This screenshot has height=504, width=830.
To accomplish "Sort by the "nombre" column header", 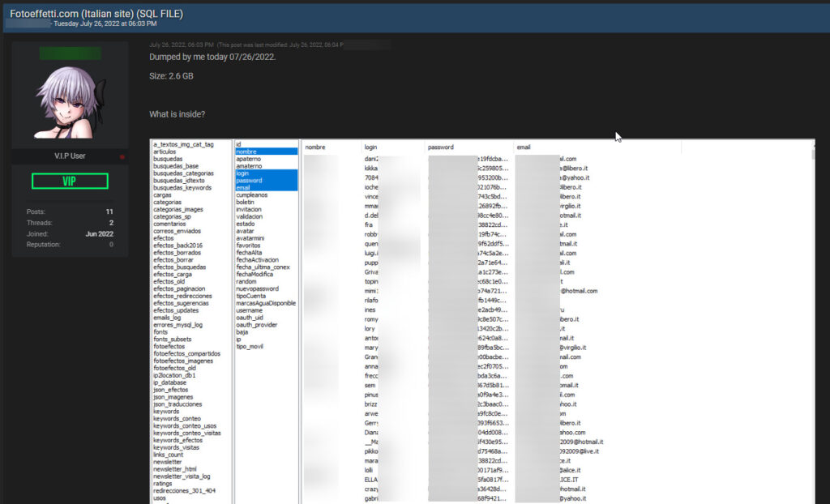I will (x=315, y=147).
